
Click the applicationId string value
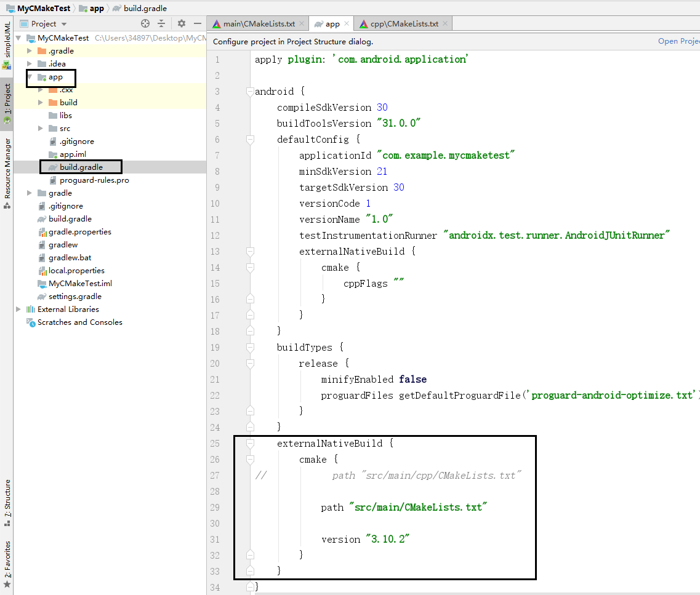tap(446, 156)
